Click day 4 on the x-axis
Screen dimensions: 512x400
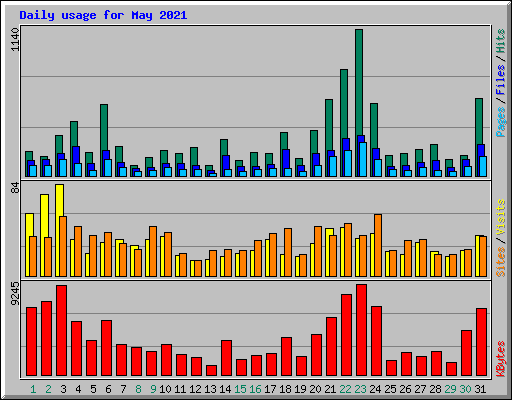[78, 389]
